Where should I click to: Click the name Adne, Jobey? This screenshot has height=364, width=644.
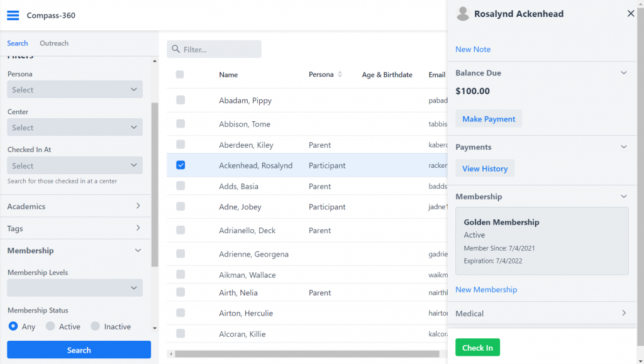tap(240, 207)
